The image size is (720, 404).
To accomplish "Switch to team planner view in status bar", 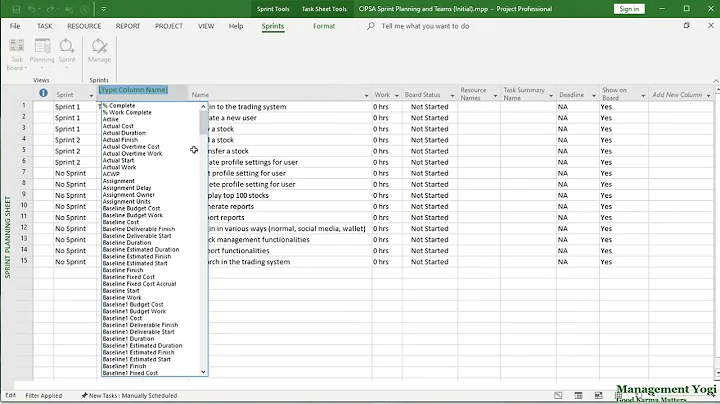I will tap(598, 395).
